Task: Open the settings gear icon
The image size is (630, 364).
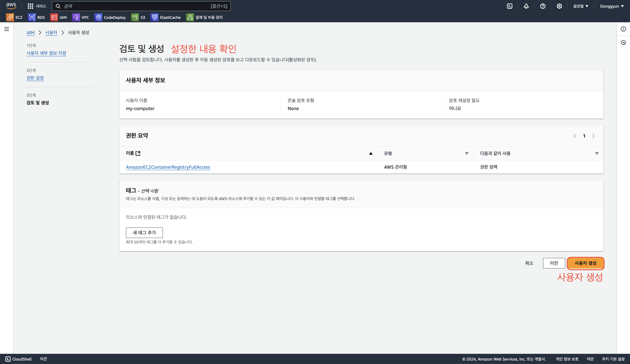Action: (559, 6)
